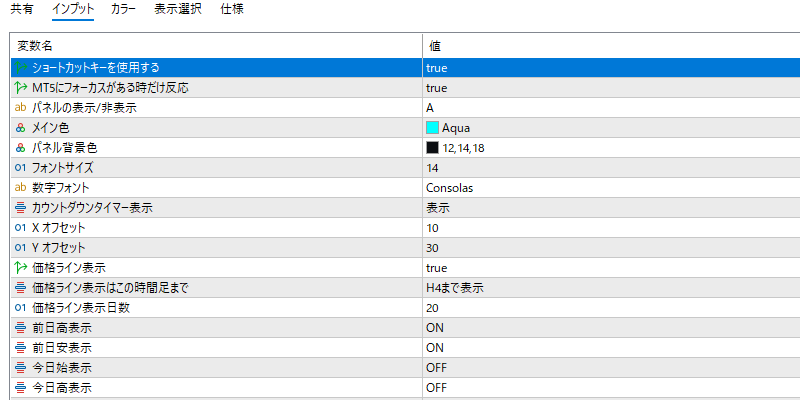Click the black 12,14,18 color swatch
This screenshot has width=800, height=400.
tap(432, 147)
